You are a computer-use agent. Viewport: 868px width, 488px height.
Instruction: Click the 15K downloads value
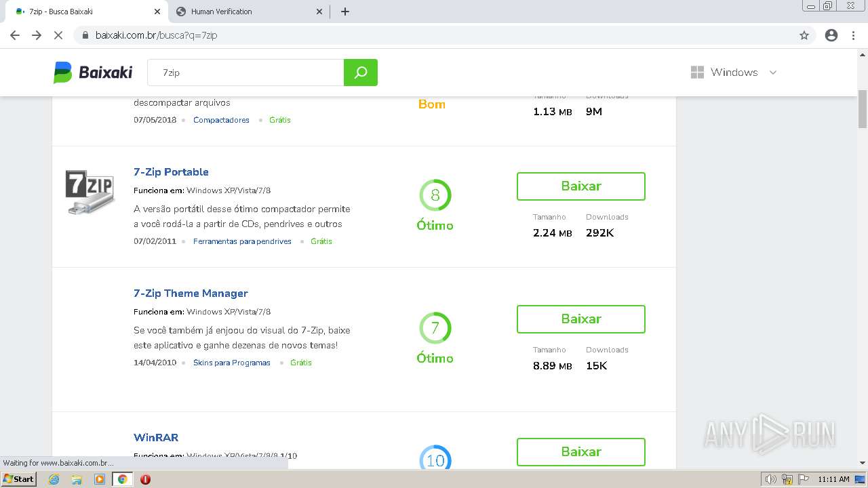(x=597, y=366)
